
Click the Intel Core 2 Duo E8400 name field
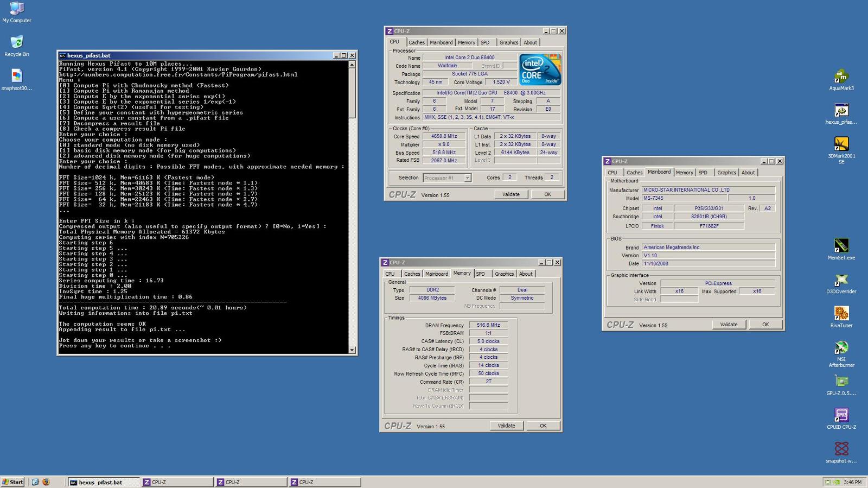tap(470, 58)
